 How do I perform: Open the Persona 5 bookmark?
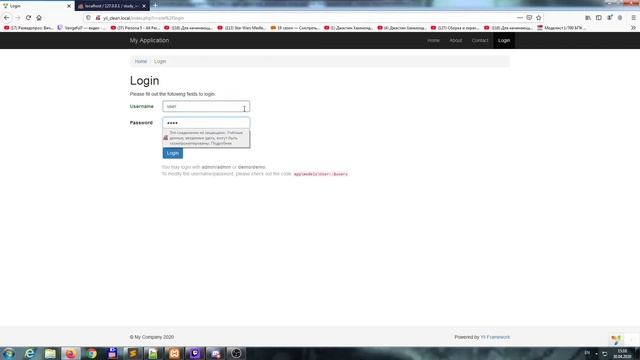[x=135, y=28]
